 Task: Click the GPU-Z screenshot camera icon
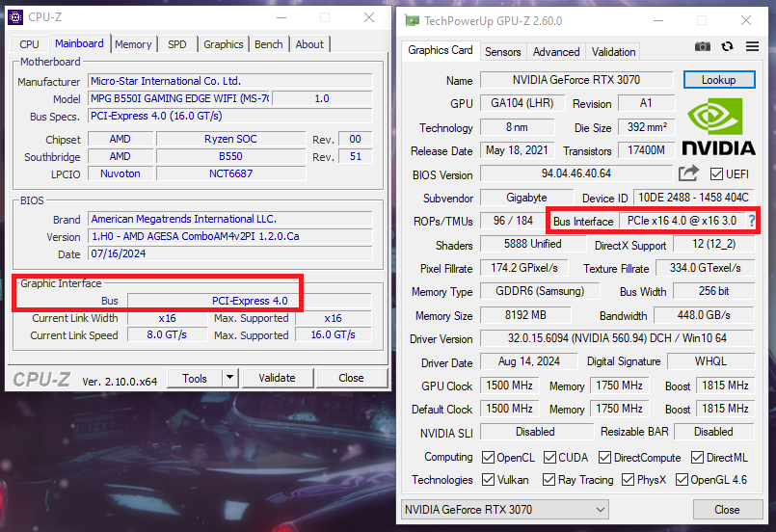(x=703, y=46)
